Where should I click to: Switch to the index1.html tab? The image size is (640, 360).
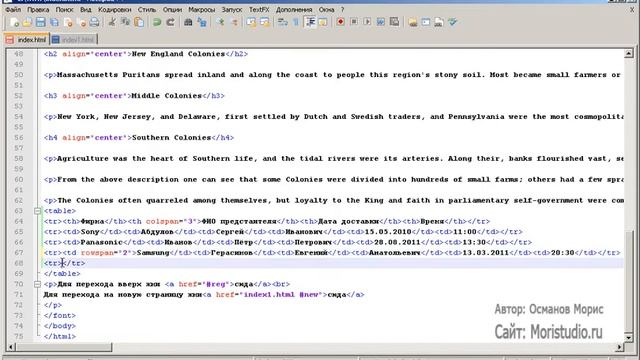[x=73, y=40]
